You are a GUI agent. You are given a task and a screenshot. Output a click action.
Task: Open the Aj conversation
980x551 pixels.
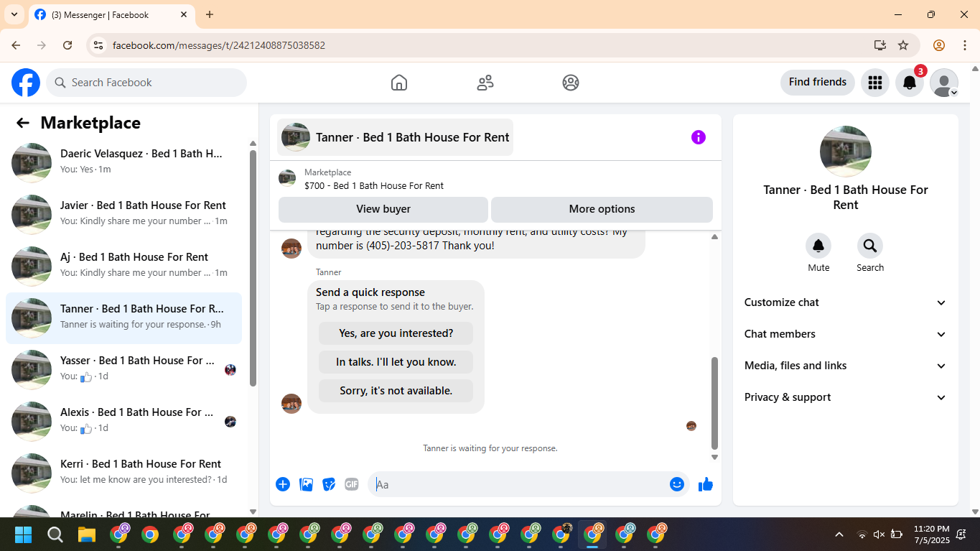[123, 266]
